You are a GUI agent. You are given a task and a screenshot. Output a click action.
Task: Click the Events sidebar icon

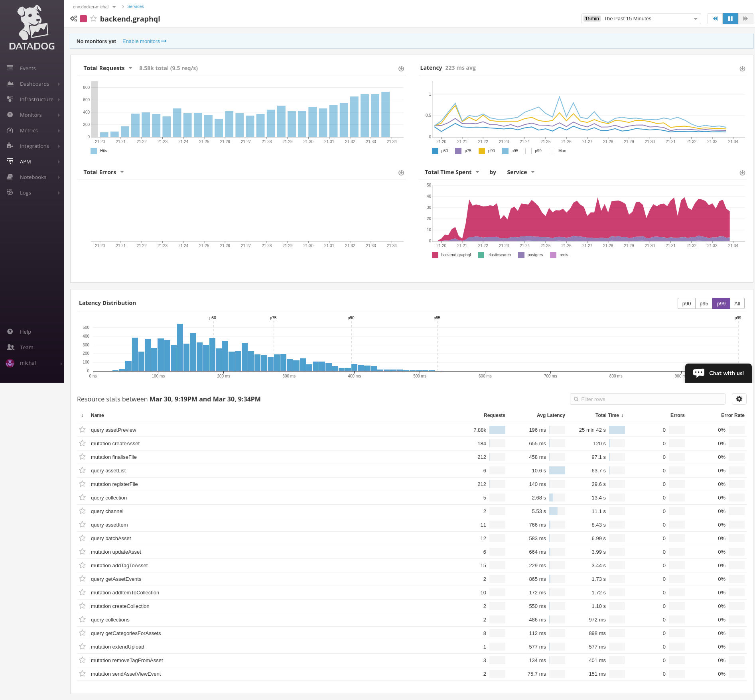point(10,68)
